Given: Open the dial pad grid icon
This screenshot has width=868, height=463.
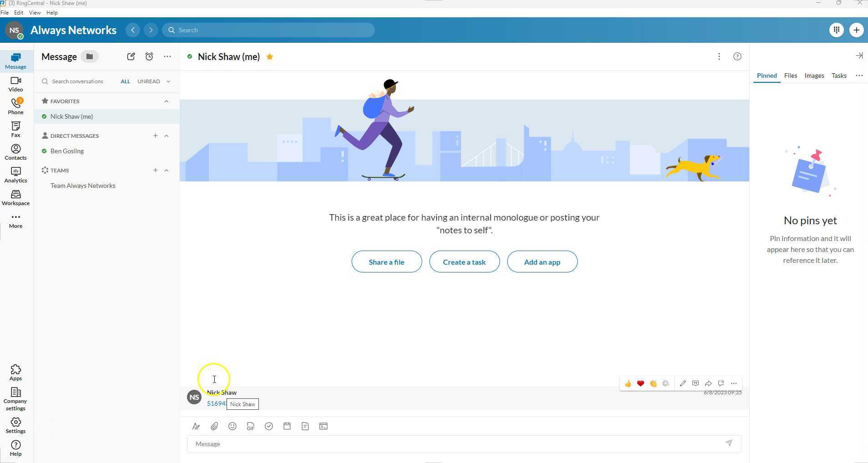Looking at the screenshot, I should click(837, 30).
